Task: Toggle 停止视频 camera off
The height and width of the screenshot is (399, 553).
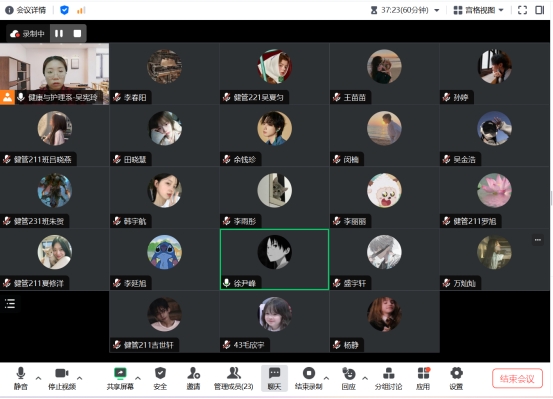Action: 62,378
